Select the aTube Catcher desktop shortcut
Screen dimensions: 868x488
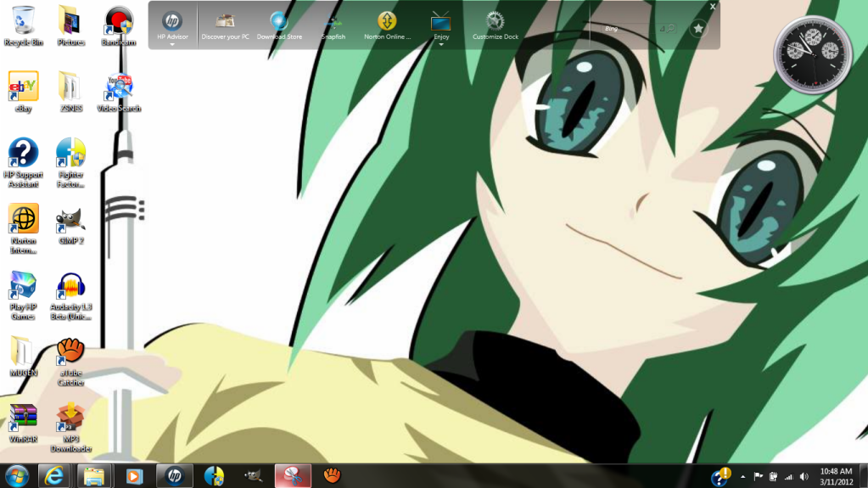[71, 362]
